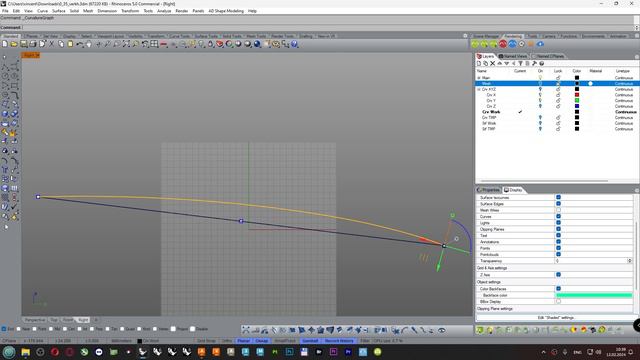
Task: Click the Cut scissors icon
Action: (51, 44)
